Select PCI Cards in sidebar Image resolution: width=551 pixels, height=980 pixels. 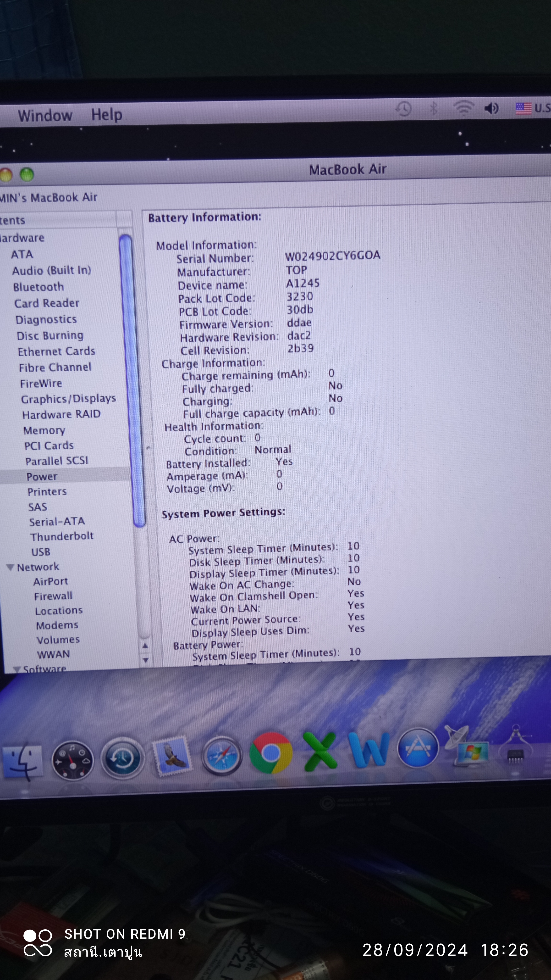coord(49,445)
